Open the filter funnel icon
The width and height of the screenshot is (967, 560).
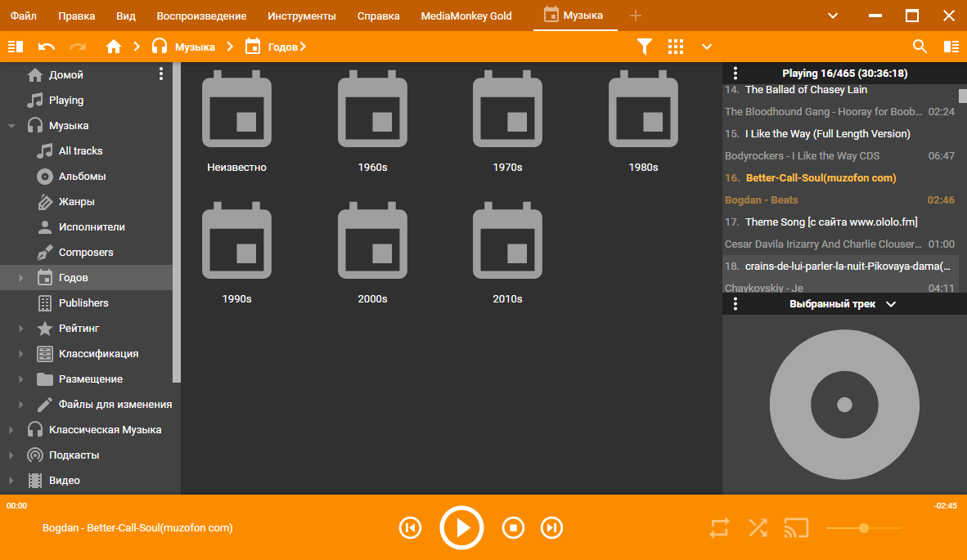[x=645, y=47]
